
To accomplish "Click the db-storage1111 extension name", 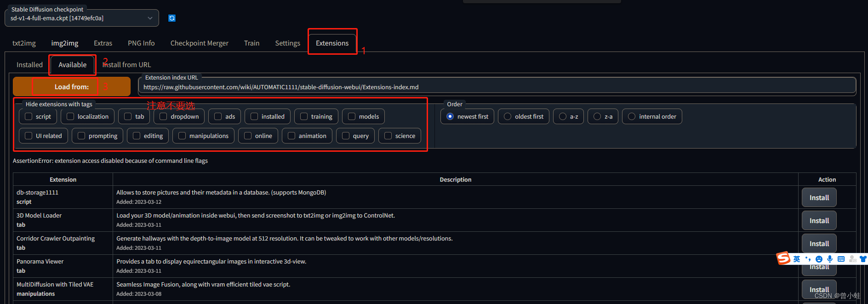I will 38,193.
